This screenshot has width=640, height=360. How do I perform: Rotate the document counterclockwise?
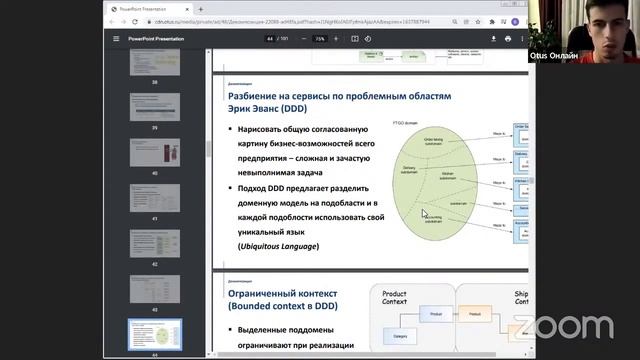coord(368,39)
